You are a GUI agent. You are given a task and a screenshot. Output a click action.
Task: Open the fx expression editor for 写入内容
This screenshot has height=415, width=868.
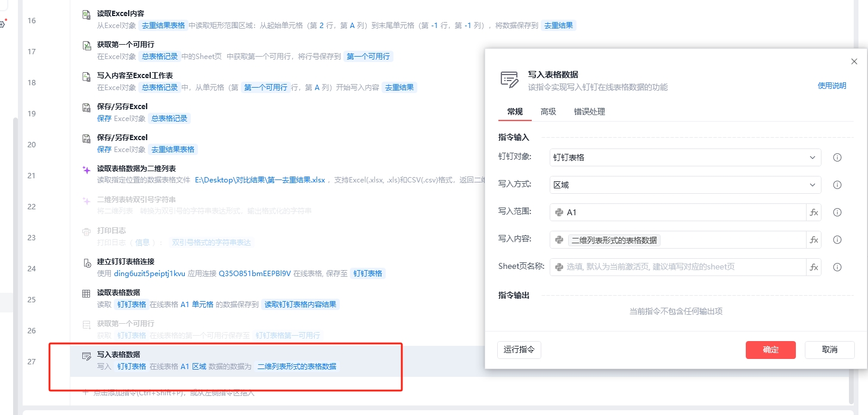coord(814,240)
